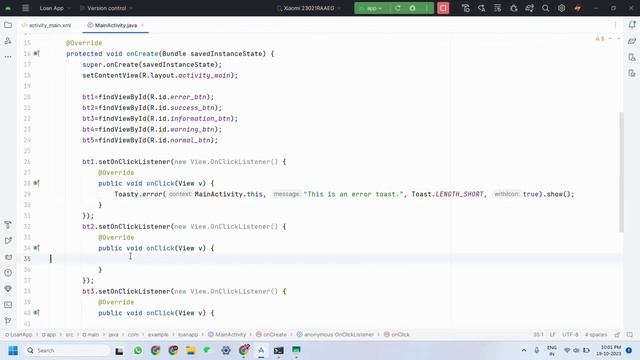Open the App Quality Insights icon
Viewport: 640px width, 360px height.
(8, 289)
